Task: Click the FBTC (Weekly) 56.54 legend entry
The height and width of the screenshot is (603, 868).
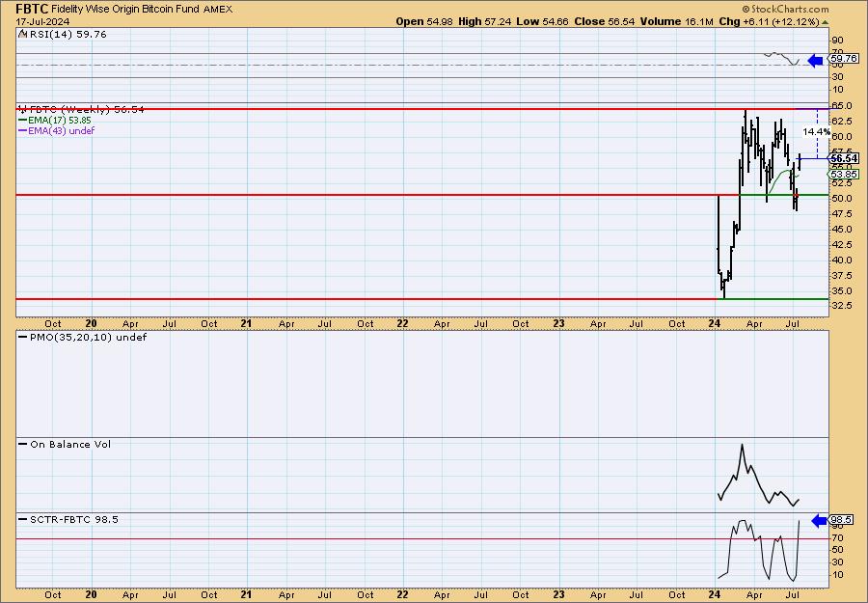Action: coord(82,110)
